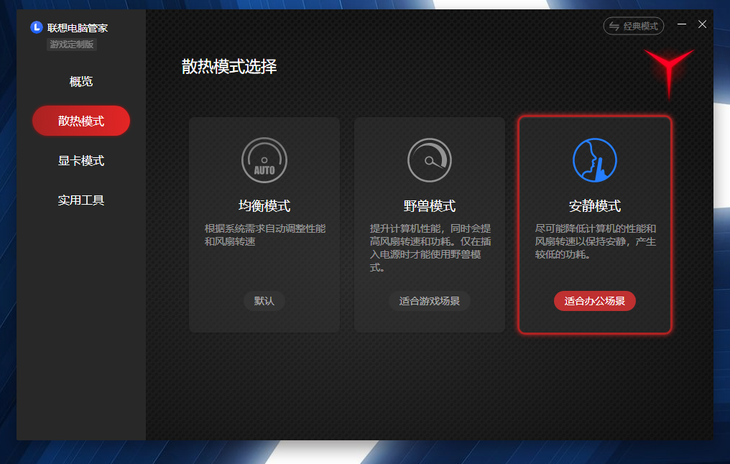Click the 适合游戏场景 button
This screenshot has width=730, height=464.
[x=429, y=301]
